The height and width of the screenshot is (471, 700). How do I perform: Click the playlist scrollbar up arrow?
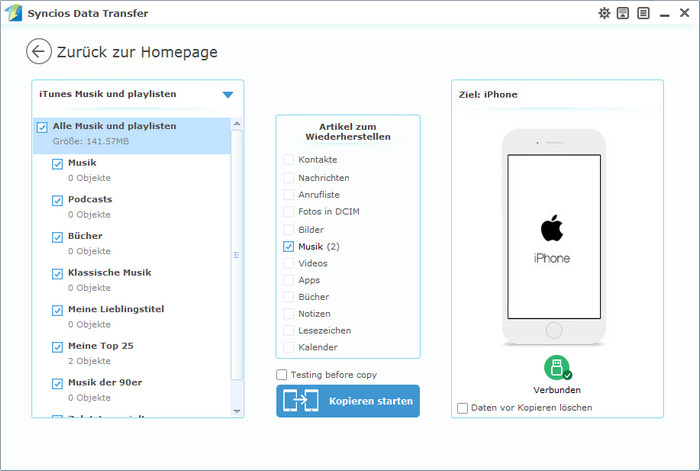coord(237,124)
